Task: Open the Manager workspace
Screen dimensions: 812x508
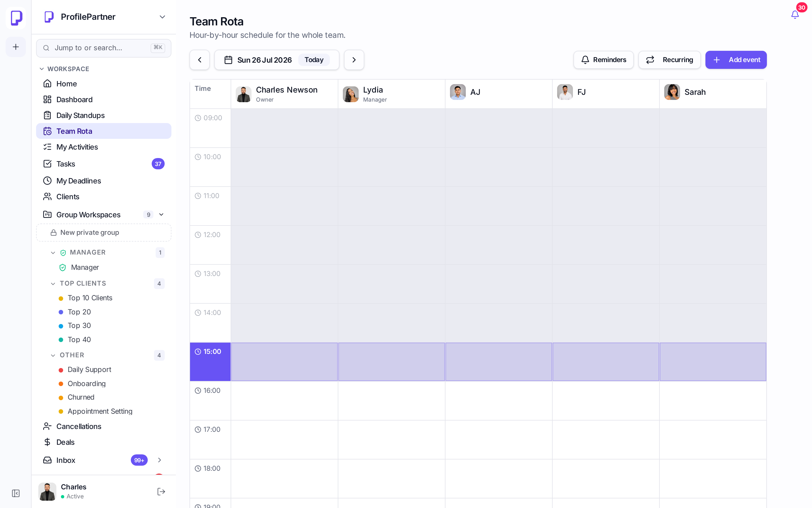Action: pos(85,268)
